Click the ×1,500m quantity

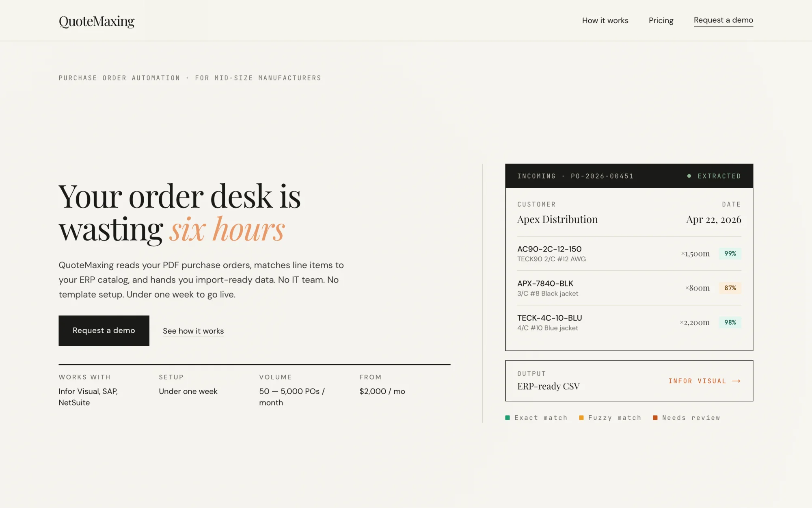tap(695, 254)
